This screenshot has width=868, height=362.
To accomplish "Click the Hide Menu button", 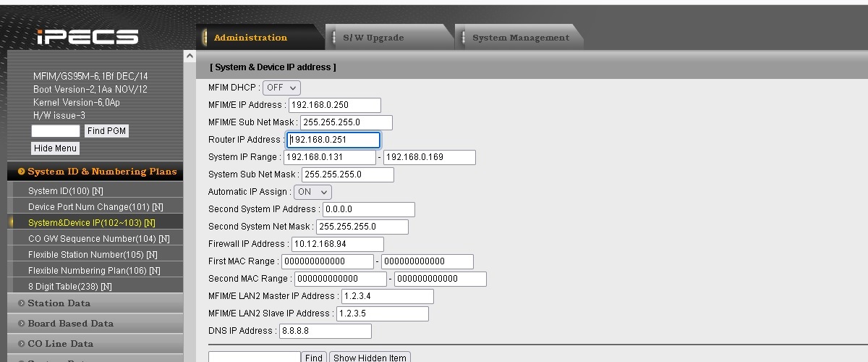I will click(55, 148).
